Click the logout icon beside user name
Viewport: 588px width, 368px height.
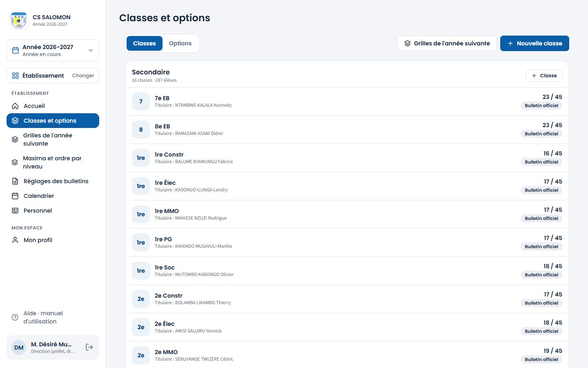(x=89, y=347)
